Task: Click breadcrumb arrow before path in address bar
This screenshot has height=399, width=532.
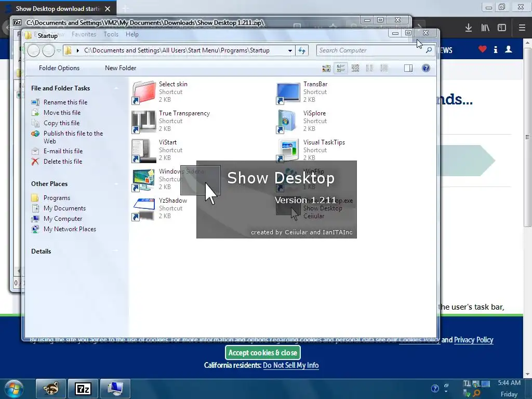Action: click(x=78, y=50)
